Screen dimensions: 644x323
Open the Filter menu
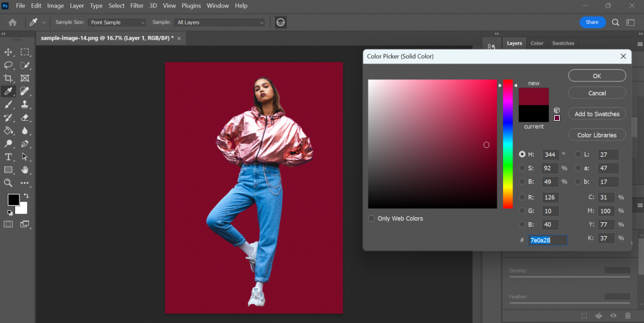(x=136, y=6)
